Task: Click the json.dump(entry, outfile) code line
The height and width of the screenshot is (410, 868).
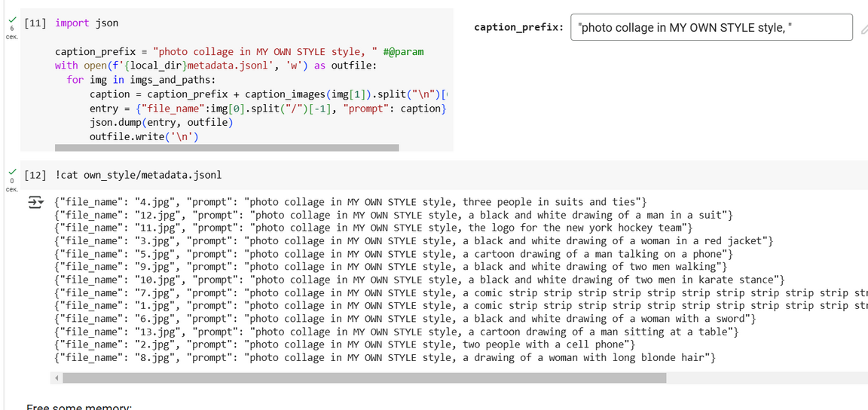Action: 161,122
